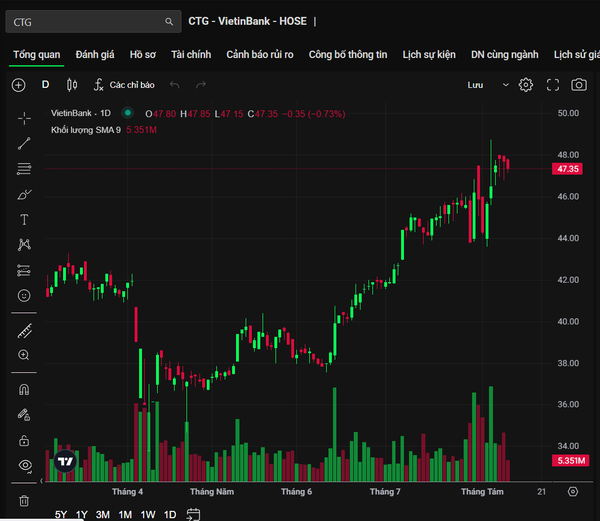Open the D interval selector
The width and height of the screenshot is (600, 521).
46,85
